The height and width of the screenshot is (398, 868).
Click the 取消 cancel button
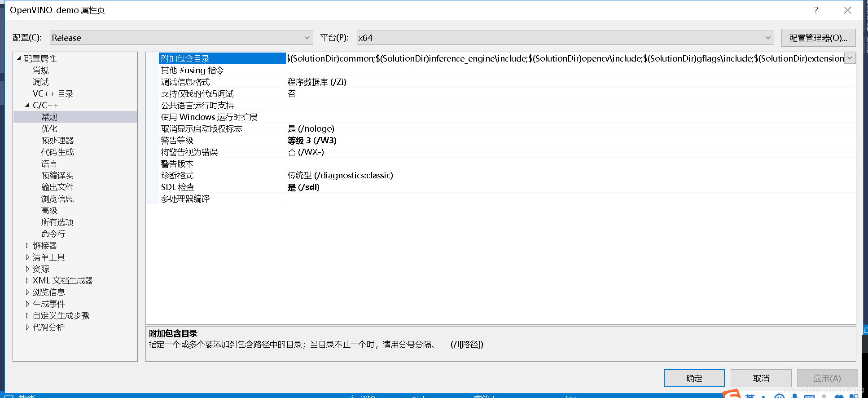pos(761,378)
